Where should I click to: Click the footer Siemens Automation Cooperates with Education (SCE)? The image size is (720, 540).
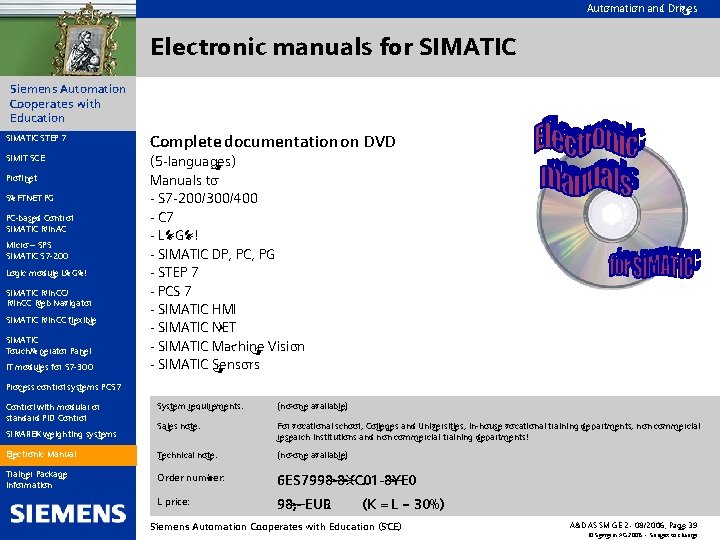tap(276, 527)
